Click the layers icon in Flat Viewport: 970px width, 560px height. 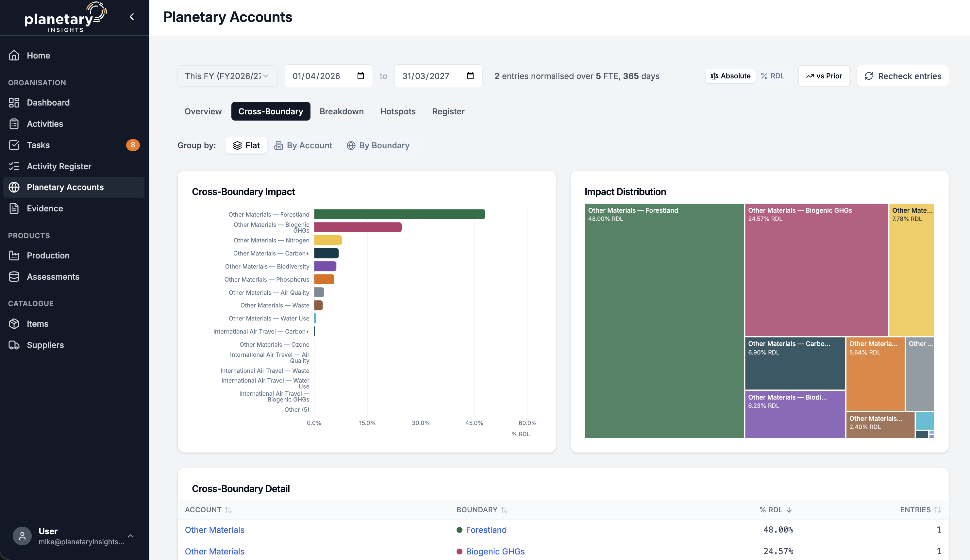237,145
